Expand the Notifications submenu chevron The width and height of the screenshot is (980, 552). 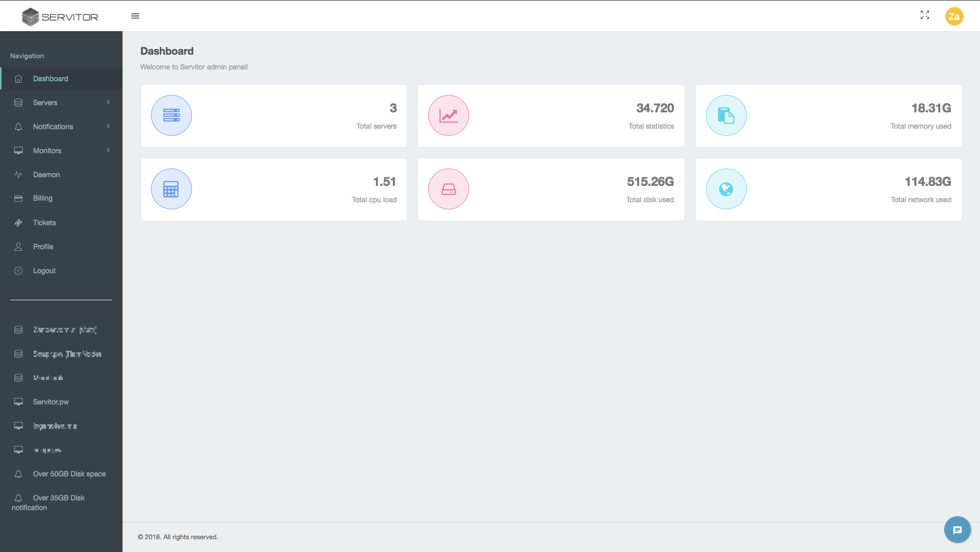pyautogui.click(x=108, y=126)
